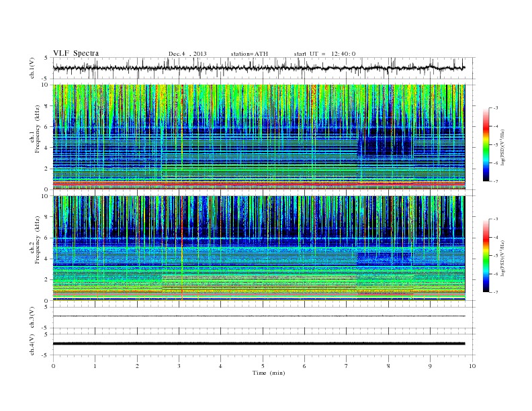Click inside the ch.1 spectrogram panel

pyautogui.click(x=259, y=137)
